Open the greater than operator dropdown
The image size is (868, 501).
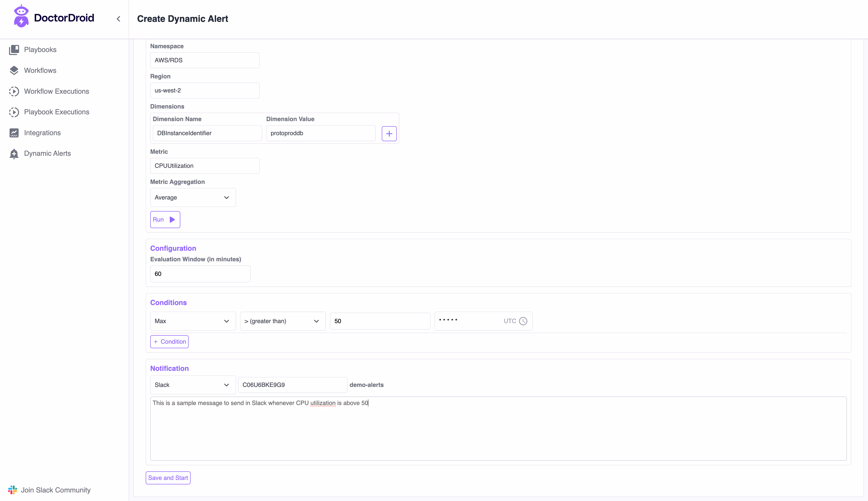point(283,321)
